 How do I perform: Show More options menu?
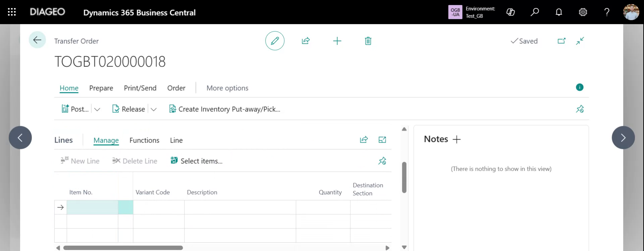tap(227, 88)
